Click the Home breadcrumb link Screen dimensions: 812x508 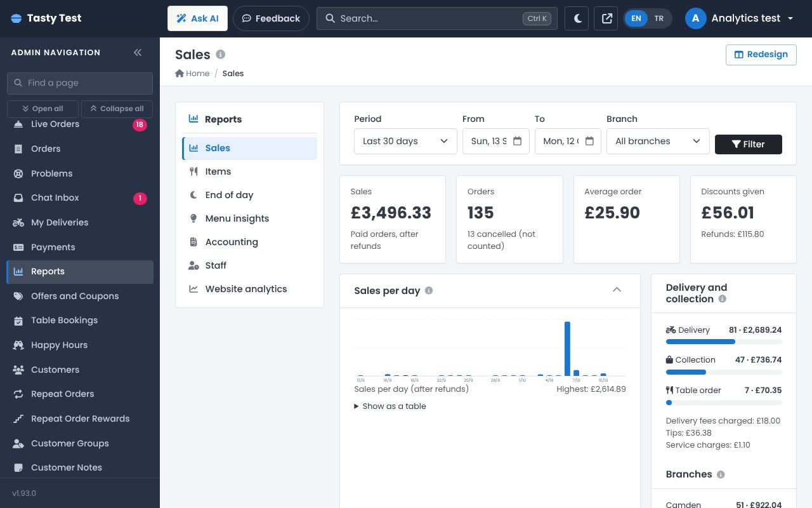click(x=192, y=74)
